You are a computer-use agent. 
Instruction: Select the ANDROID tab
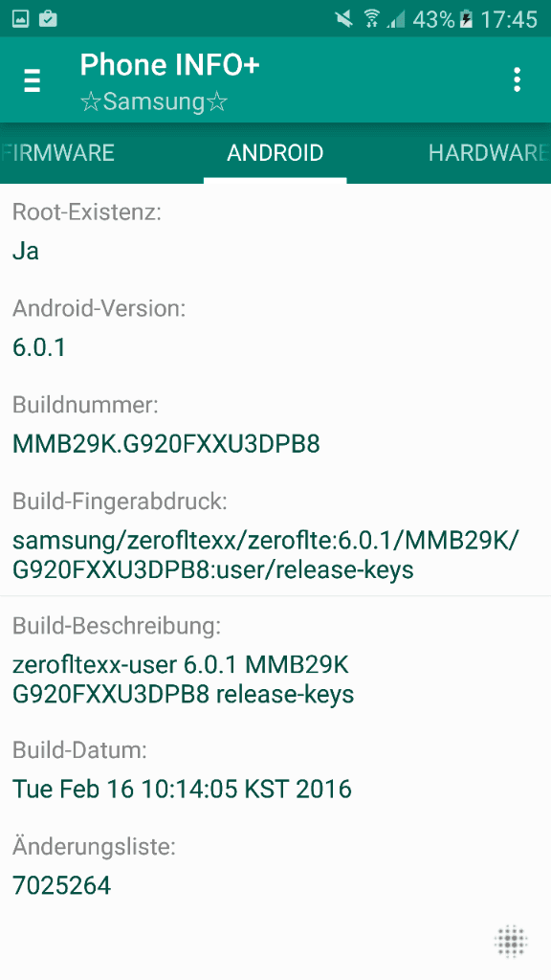pyautogui.click(x=275, y=153)
